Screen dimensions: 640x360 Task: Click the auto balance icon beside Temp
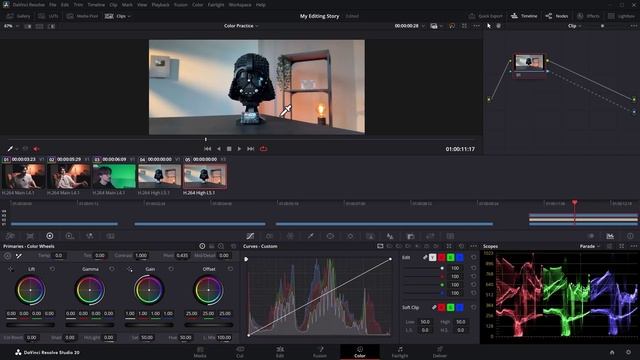point(7,256)
